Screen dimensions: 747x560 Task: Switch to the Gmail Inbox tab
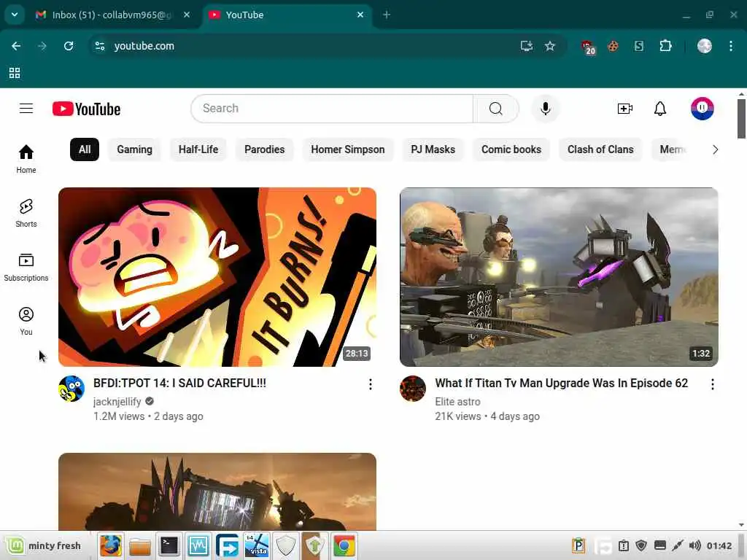[x=112, y=15]
